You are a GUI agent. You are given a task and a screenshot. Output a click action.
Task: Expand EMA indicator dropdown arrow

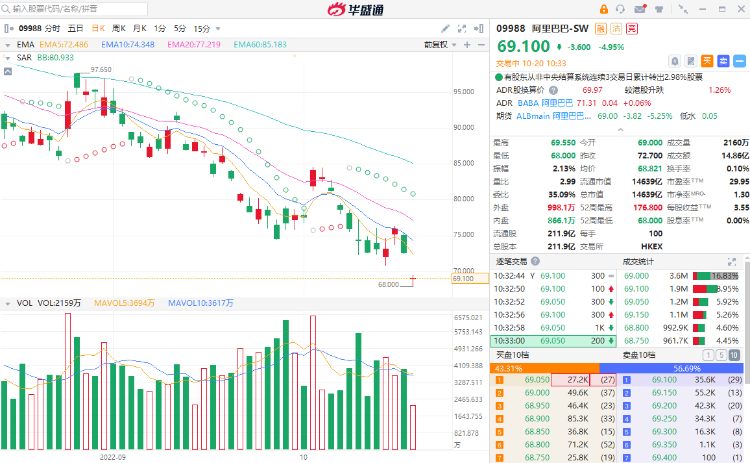(x=8, y=45)
